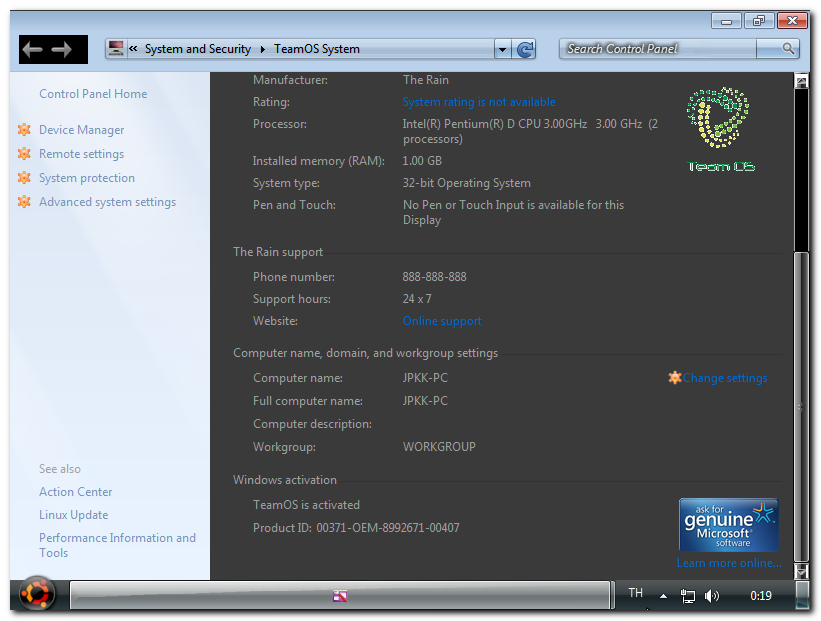Open Linux Update link
This screenshot has width=821, height=621.
click(73, 515)
